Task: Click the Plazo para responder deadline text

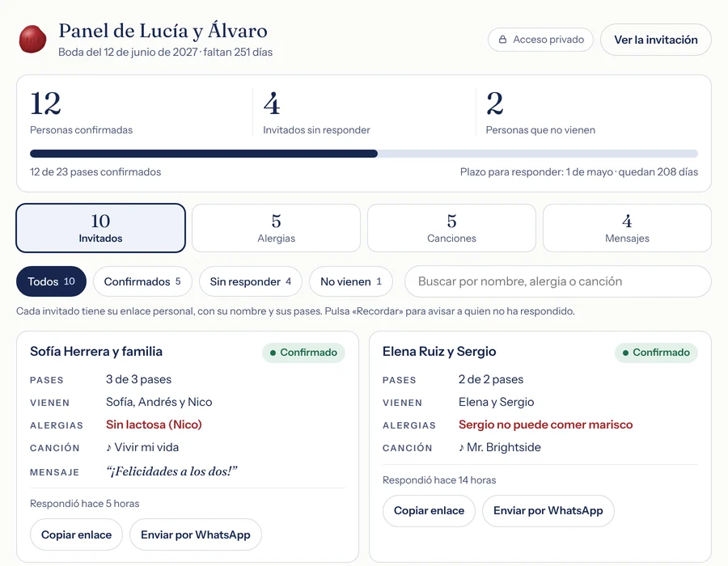Action: click(x=579, y=172)
